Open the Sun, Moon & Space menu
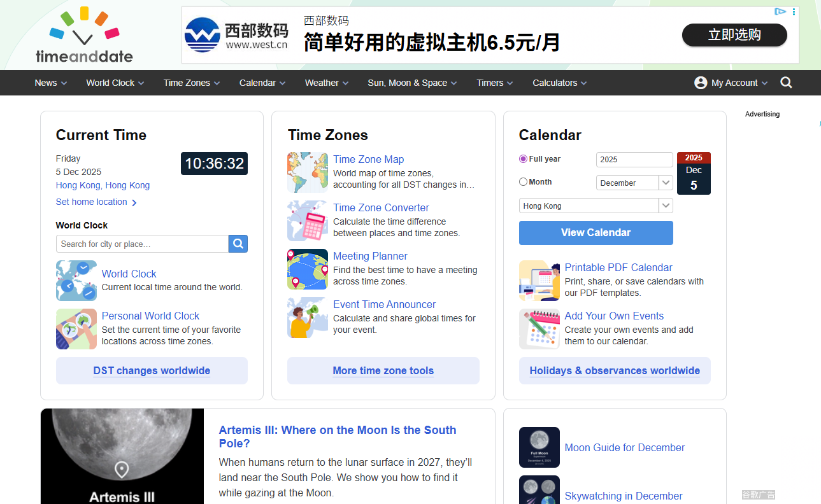 (x=411, y=83)
